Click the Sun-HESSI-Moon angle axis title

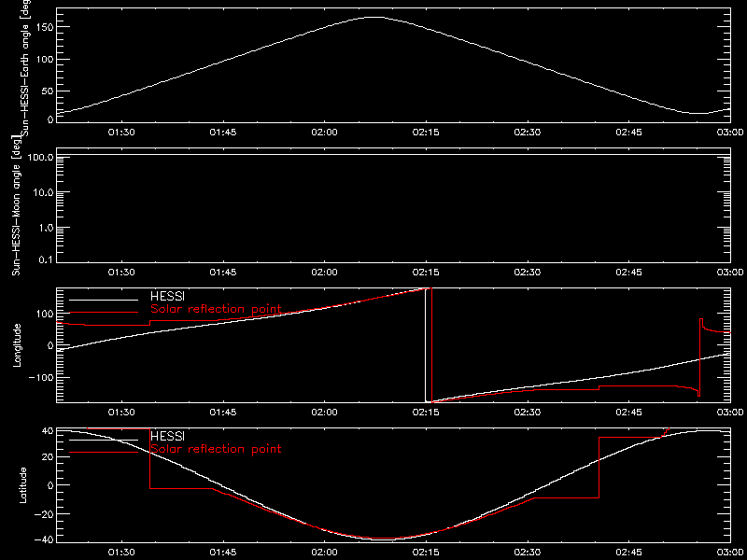tap(17, 205)
